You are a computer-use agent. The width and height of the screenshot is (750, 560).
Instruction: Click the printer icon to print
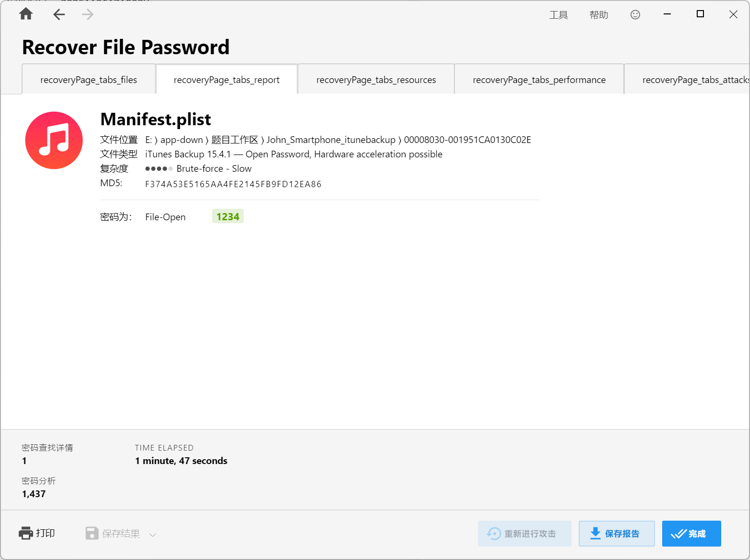click(x=25, y=533)
